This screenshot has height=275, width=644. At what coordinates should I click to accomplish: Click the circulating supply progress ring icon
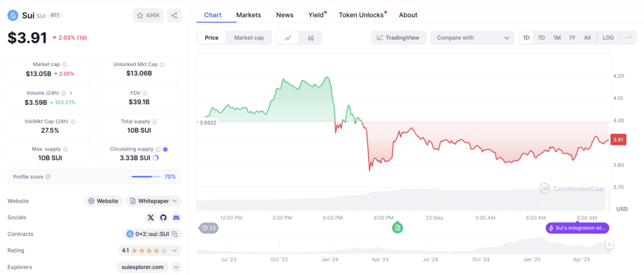pyautogui.click(x=155, y=158)
